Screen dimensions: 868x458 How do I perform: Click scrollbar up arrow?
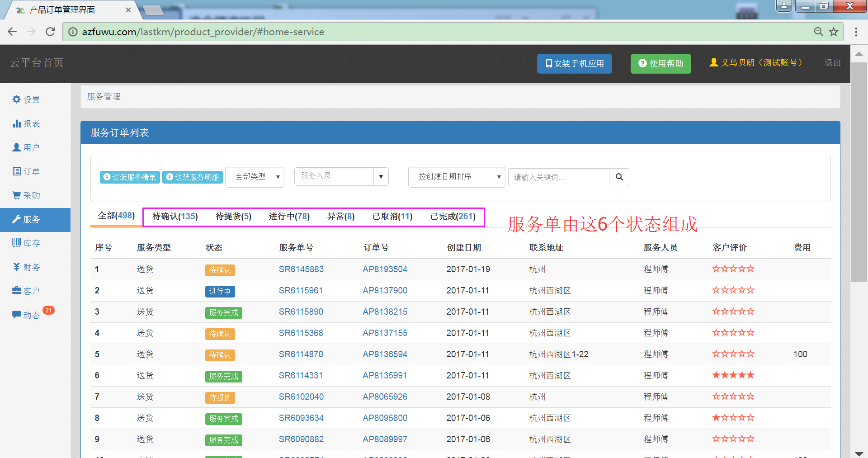pyautogui.click(x=859, y=54)
